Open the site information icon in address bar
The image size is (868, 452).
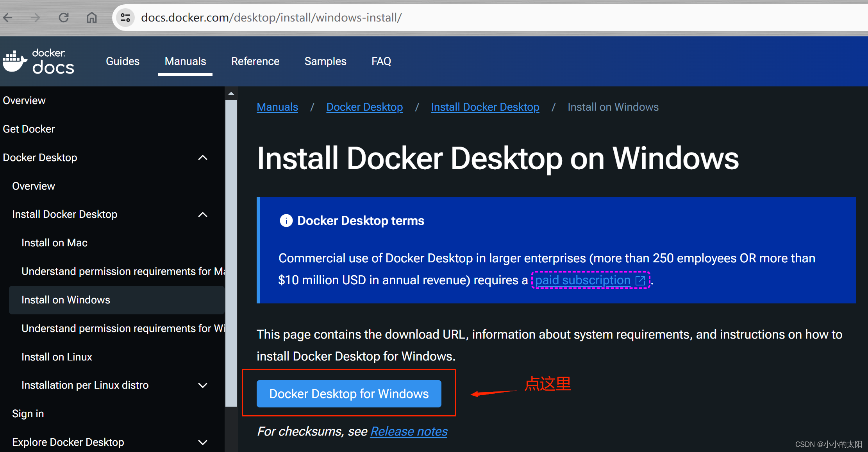tap(125, 18)
